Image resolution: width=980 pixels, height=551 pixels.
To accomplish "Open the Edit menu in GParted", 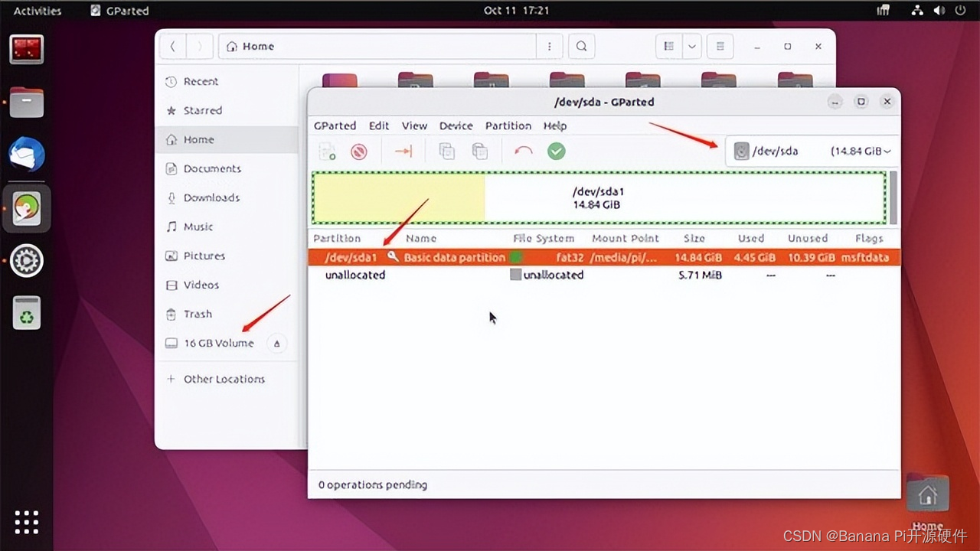I will (x=379, y=126).
